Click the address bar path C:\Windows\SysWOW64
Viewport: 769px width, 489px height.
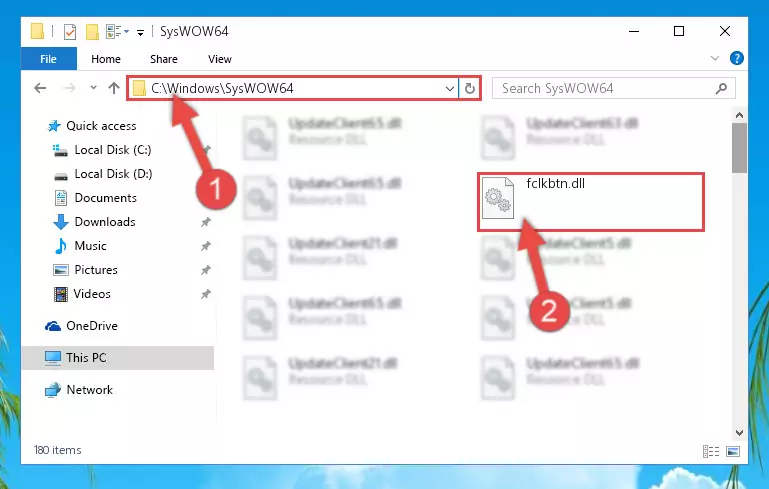point(222,88)
